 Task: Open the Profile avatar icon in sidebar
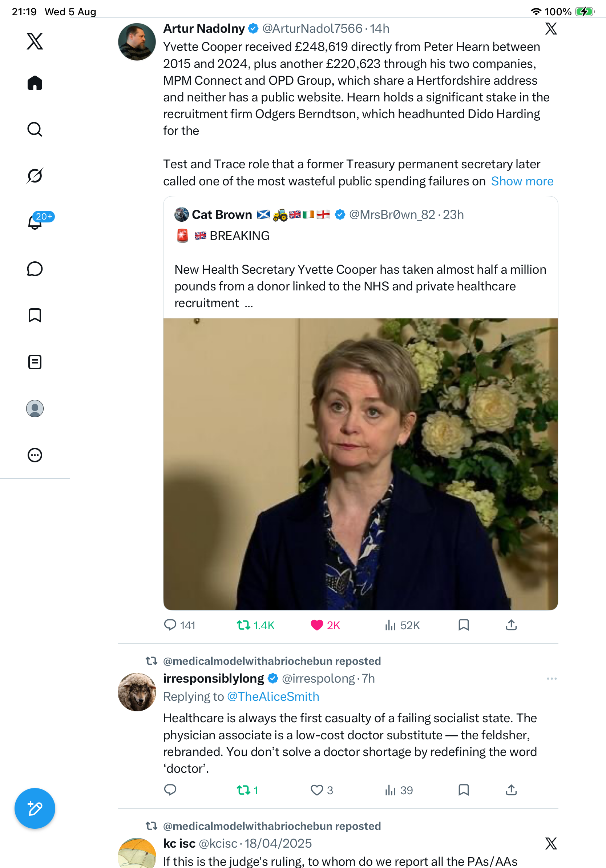(35, 408)
